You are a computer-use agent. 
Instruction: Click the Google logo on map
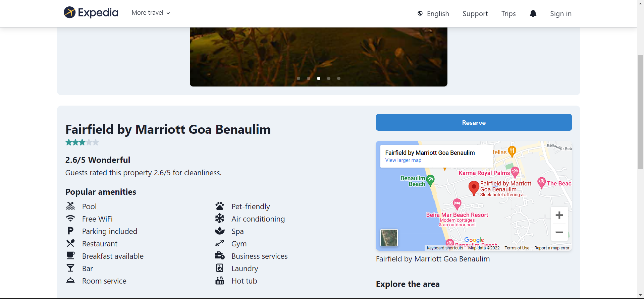(474, 240)
